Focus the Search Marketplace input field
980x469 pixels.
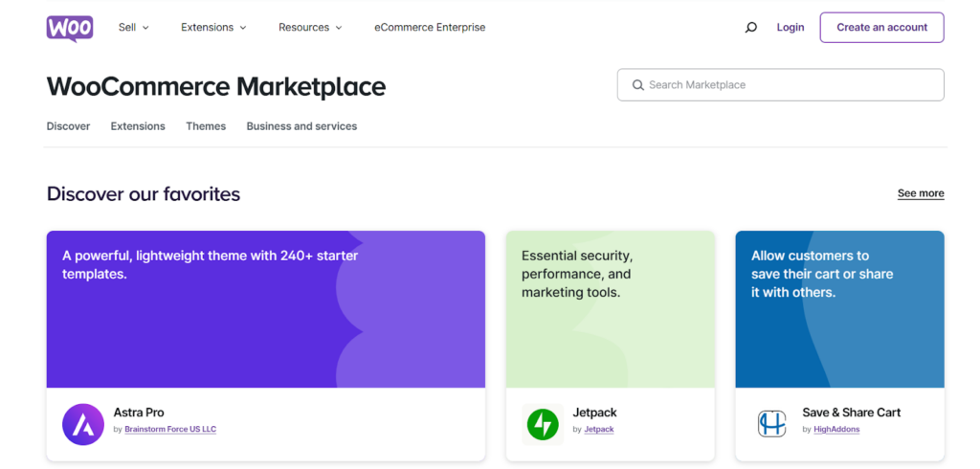781,85
